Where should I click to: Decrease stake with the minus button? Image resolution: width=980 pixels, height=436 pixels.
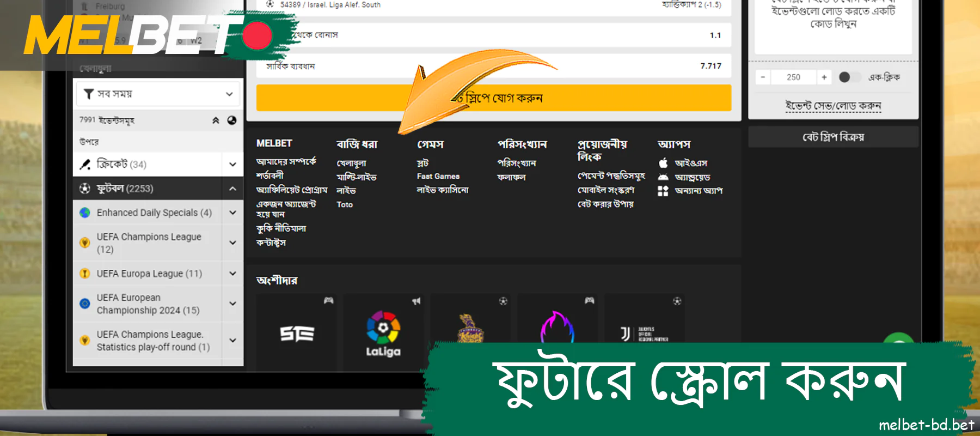[763, 77]
